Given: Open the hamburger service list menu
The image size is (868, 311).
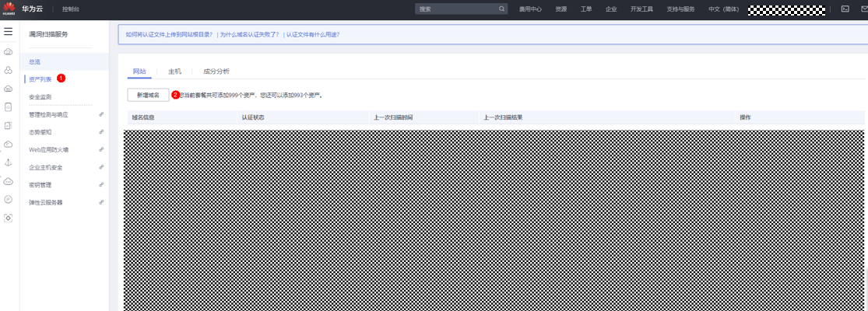Looking at the screenshot, I should pyautogui.click(x=9, y=31).
